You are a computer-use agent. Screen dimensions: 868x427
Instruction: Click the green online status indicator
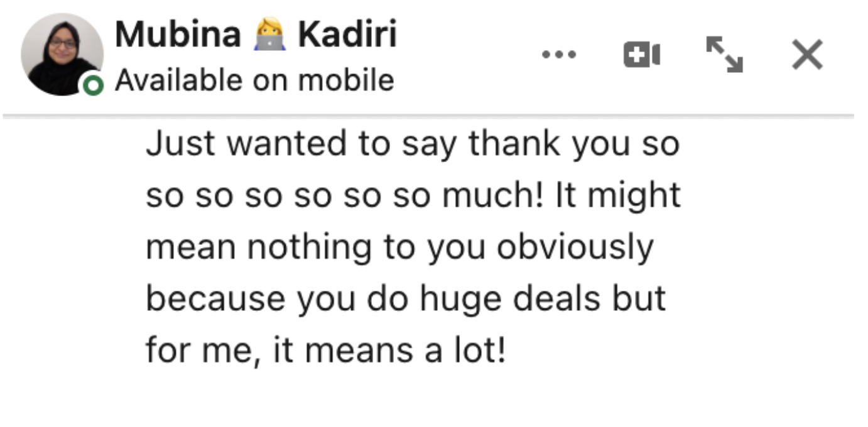(x=93, y=85)
